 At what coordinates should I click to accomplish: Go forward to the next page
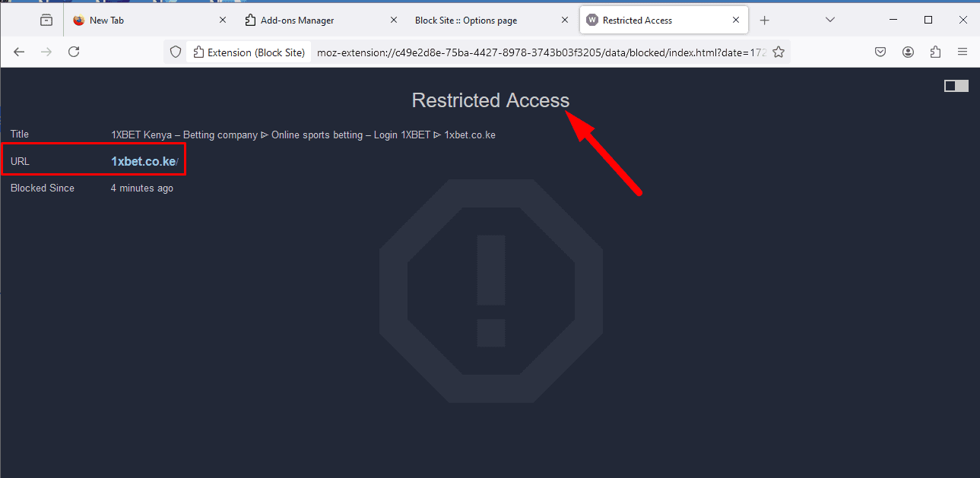point(46,52)
